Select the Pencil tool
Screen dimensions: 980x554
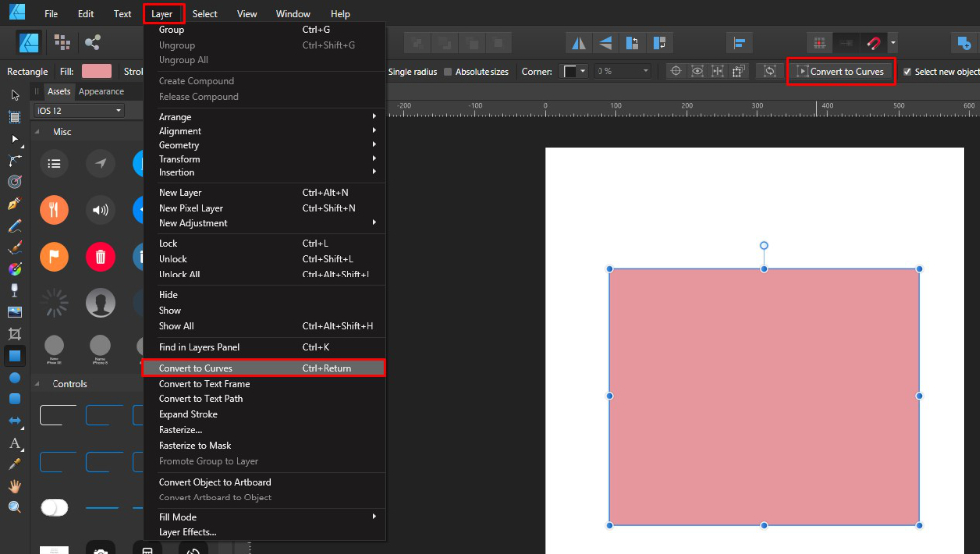[15, 225]
